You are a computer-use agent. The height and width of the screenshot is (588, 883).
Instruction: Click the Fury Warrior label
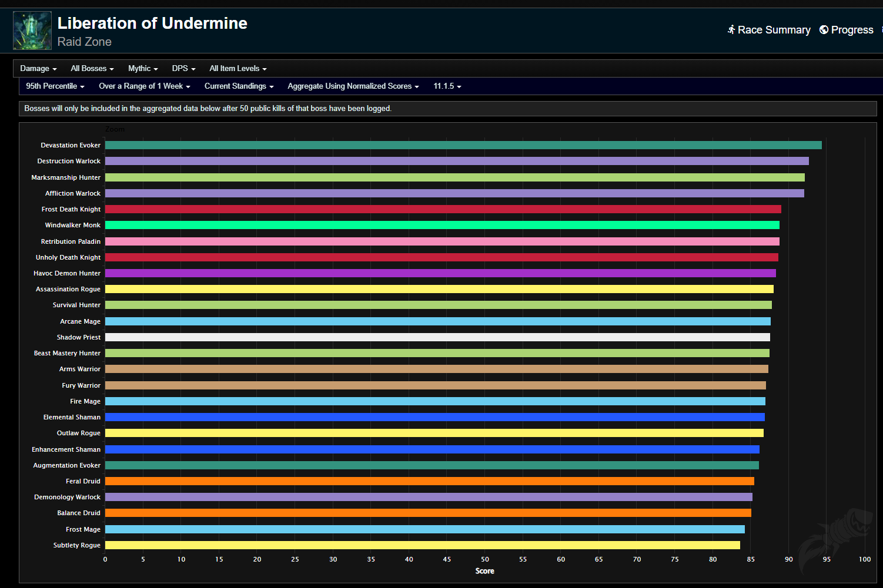point(81,385)
